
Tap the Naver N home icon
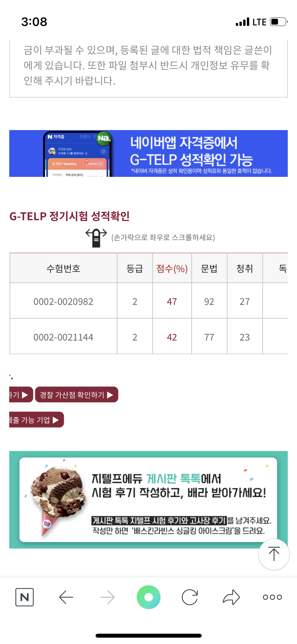[x=25, y=597]
